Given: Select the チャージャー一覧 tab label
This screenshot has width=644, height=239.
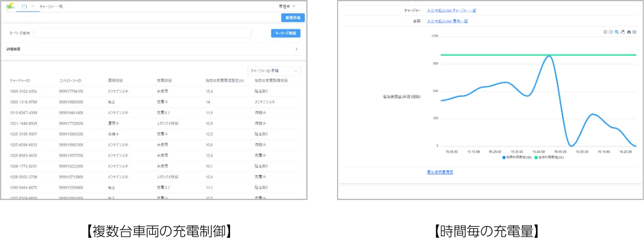Looking at the screenshot, I should [51, 6].
